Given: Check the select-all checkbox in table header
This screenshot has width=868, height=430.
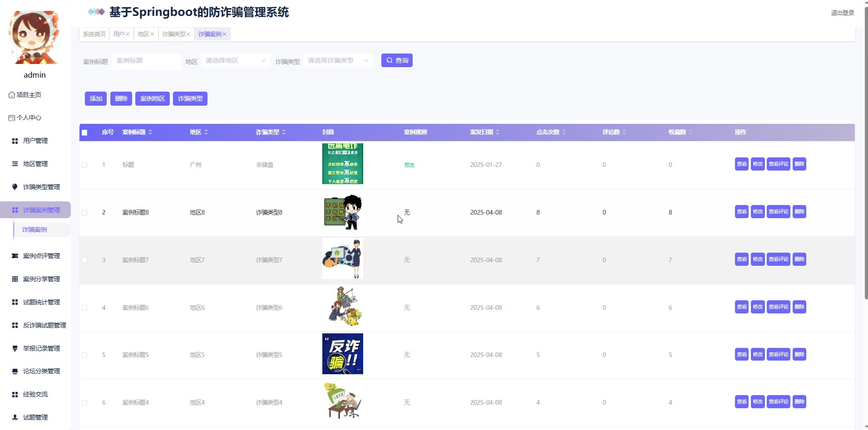Looking at the screenshot, I should [84, 132].
